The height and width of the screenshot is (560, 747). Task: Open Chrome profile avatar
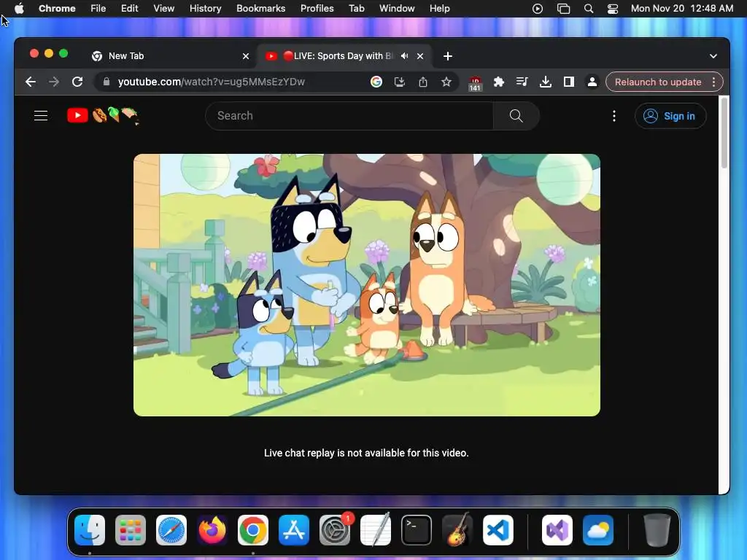[x=592, y=82]
